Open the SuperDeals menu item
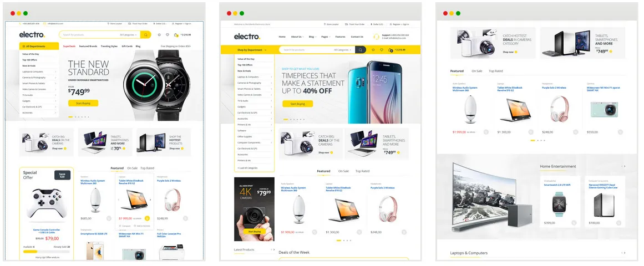 point(69,47)
